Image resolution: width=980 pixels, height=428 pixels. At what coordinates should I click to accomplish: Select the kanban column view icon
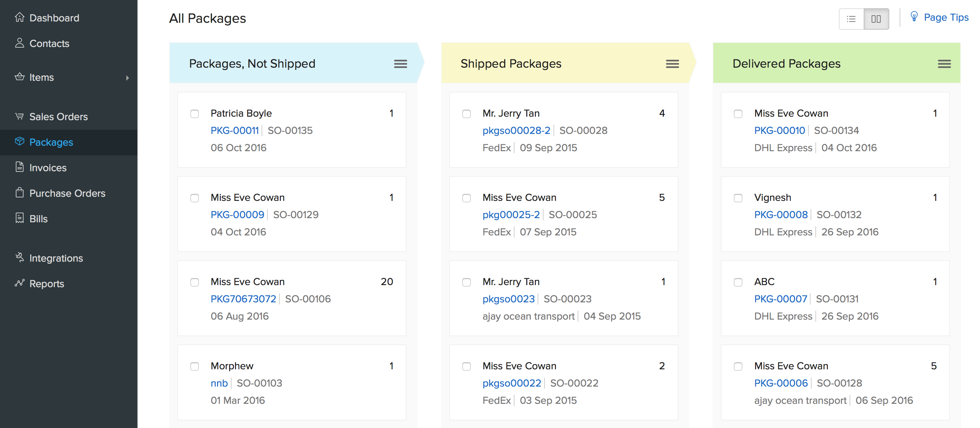[876, 19]
